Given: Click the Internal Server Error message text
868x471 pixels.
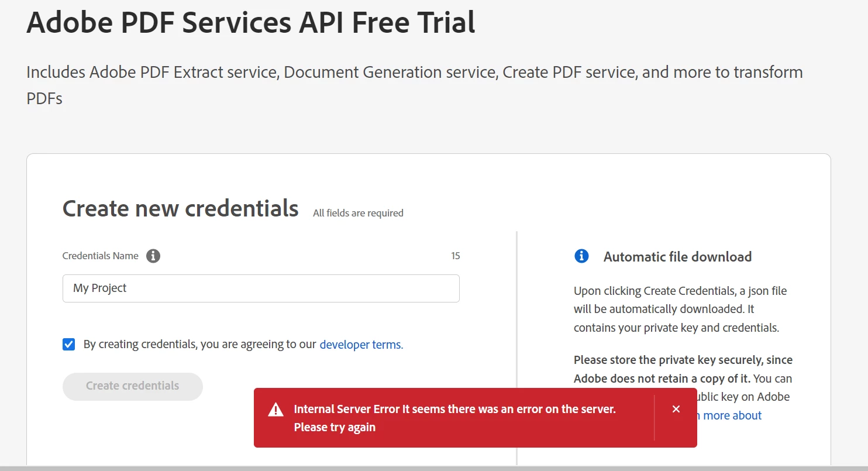Looking at the screenshot, I should coord(454,418).
